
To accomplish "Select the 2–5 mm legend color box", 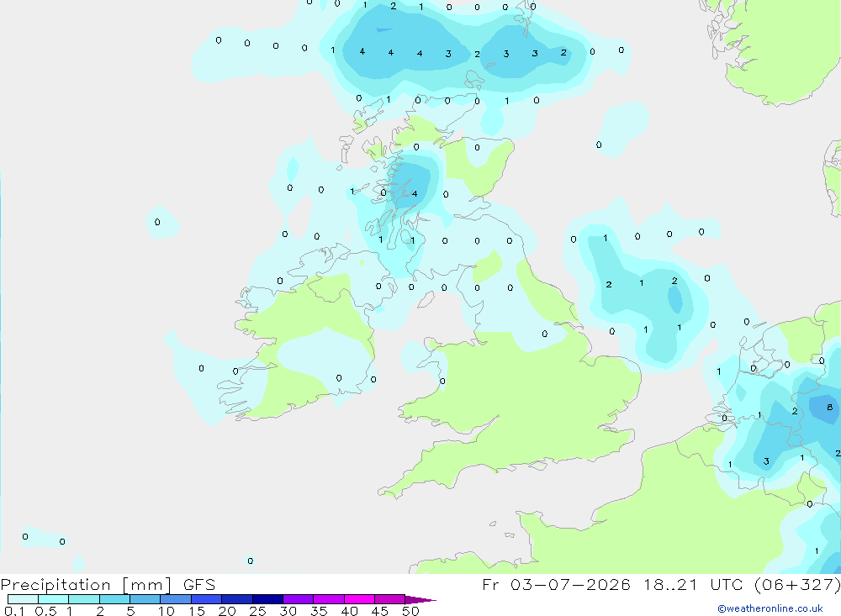I will [114, 599].
